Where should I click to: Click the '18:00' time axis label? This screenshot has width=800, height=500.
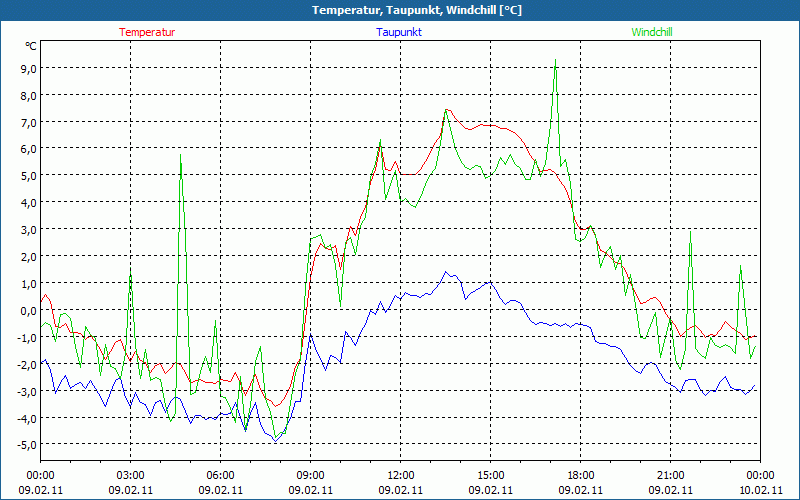click(x=581, y=476)
